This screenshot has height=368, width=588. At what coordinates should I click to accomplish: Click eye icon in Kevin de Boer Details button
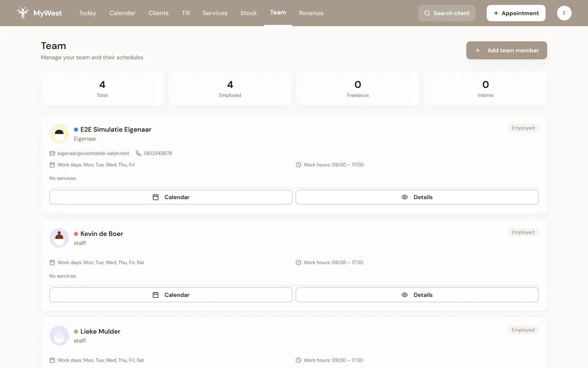(x=405, y=295)
